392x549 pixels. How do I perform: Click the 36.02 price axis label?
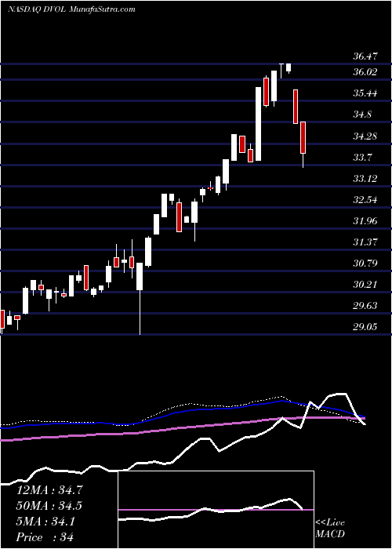point(365,72)
